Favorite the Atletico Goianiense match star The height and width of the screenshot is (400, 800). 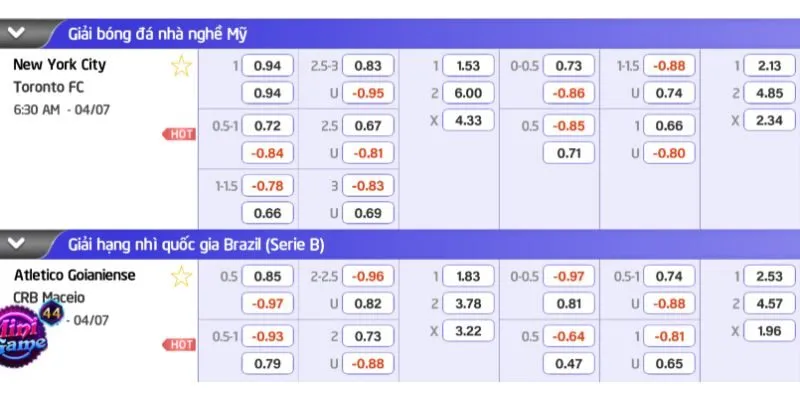[181, 276]
